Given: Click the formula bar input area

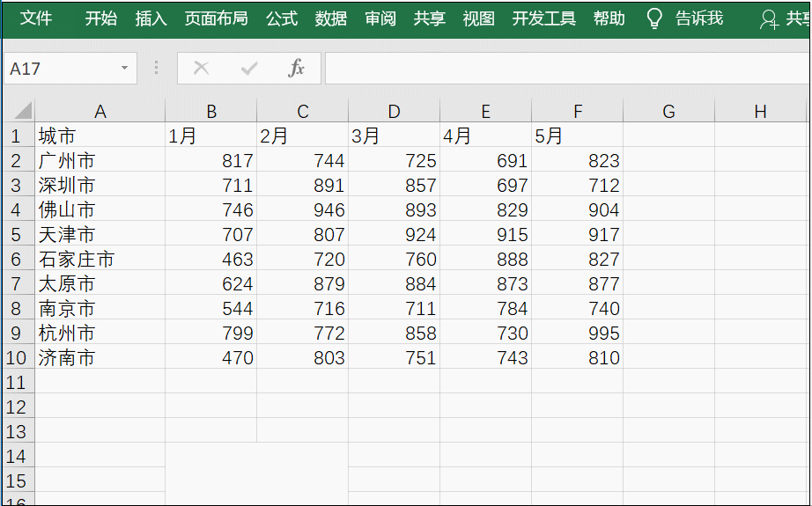Looking at the screenshot, I should [x=567, y=68].
